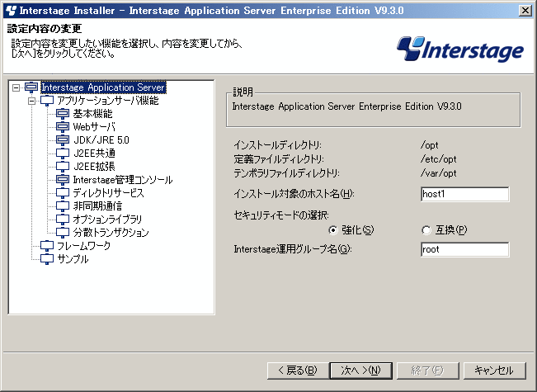This screenshot has height=392, width=537.
Task: Collapse the Interstage Application Server root node
Action: click(x=16, y=87)
